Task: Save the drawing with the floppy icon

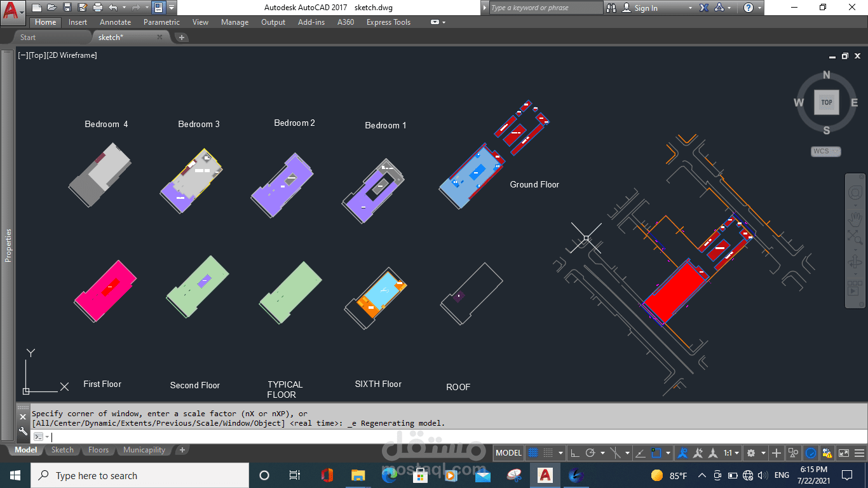Action: tap(67, 8)
